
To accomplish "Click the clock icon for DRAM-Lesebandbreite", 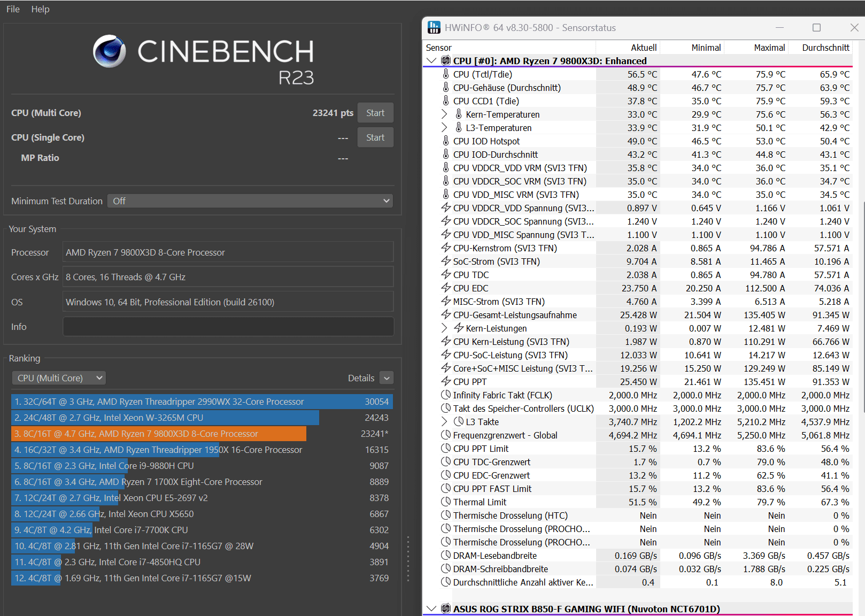I will coord(446,556).
